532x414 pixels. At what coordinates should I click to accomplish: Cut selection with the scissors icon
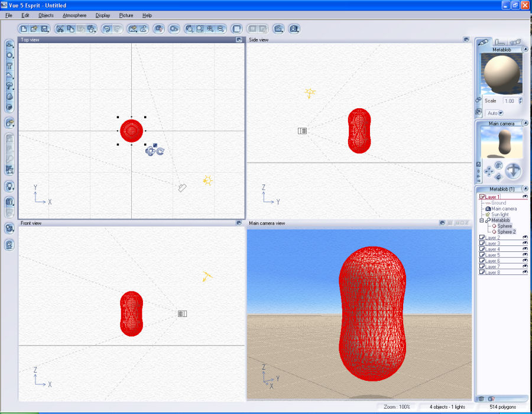60,29
